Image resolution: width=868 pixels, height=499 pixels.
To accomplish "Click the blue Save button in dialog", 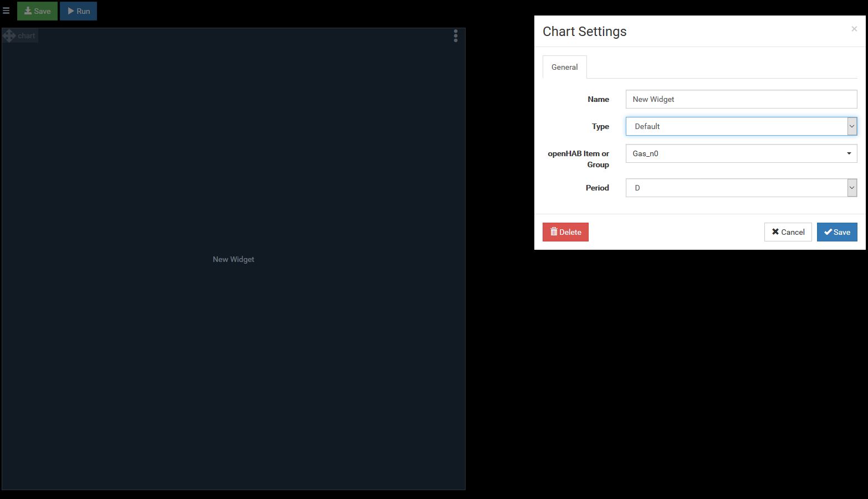I will click(837, 232).
